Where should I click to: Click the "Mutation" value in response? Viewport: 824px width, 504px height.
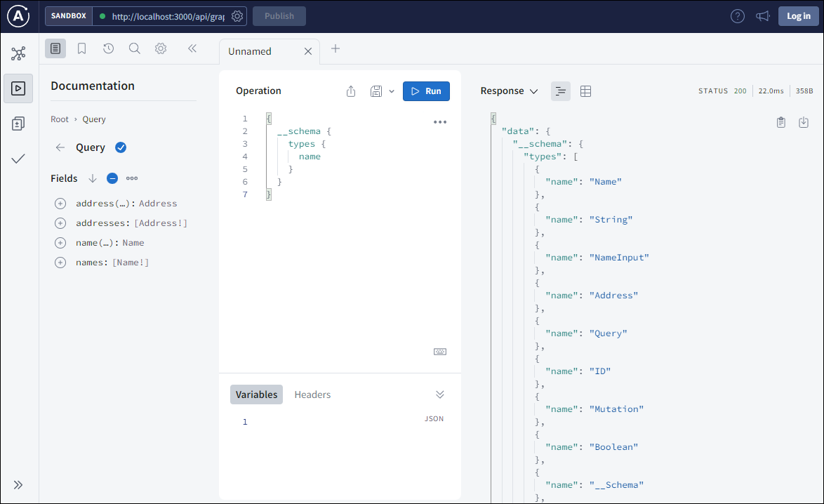pyautogui.click(x=616, y=409)
